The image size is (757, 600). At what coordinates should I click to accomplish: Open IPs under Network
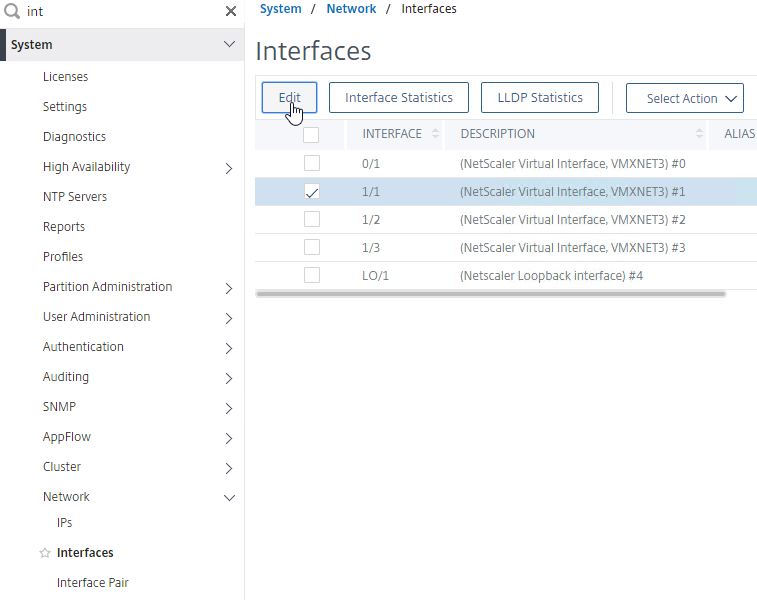pyautogui.click(x=64, y=523)
